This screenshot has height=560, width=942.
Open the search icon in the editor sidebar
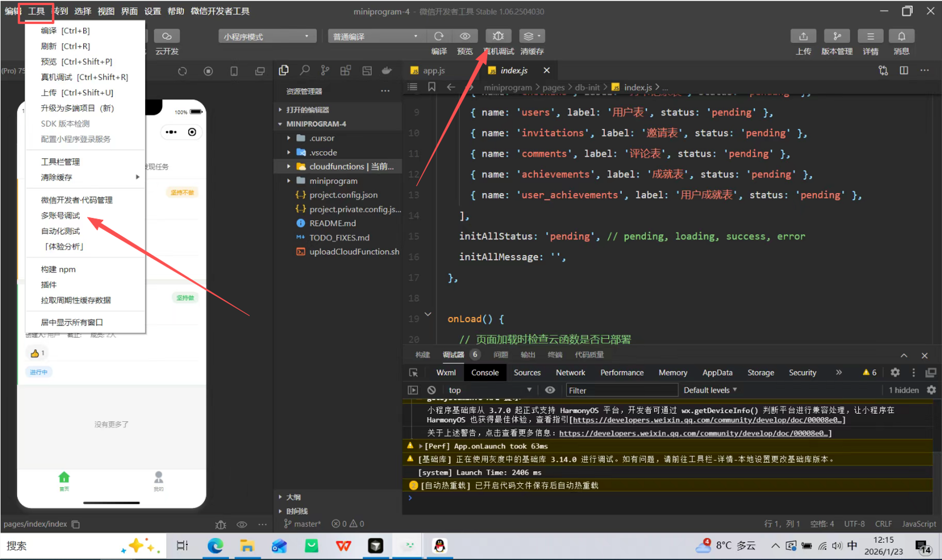(305, 71)
